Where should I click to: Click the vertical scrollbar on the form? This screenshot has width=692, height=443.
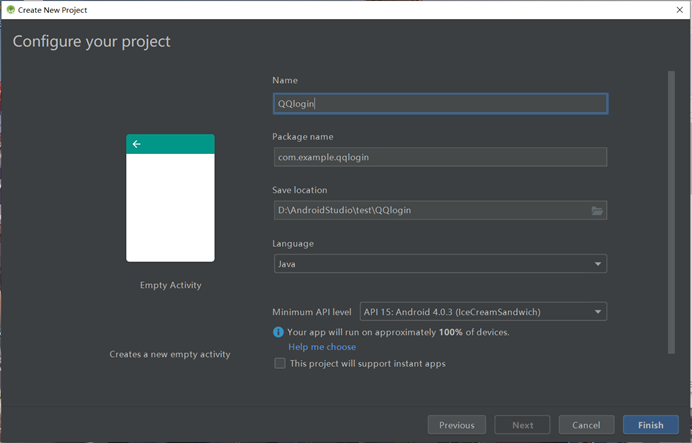tap(672, 210)
